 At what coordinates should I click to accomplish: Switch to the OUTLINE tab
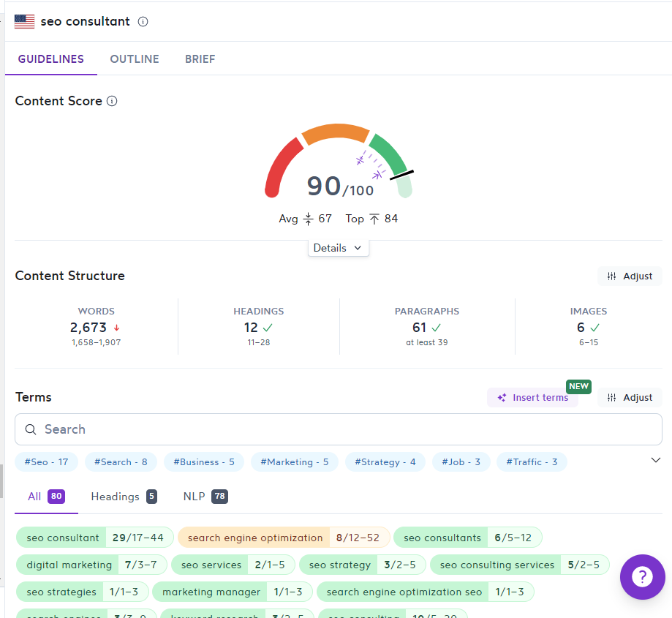tap(135, 59)
